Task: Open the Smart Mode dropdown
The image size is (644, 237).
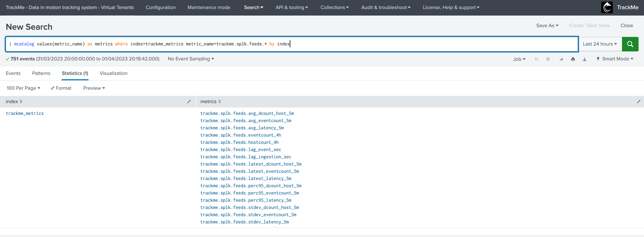Action: (x=615, y=59)
